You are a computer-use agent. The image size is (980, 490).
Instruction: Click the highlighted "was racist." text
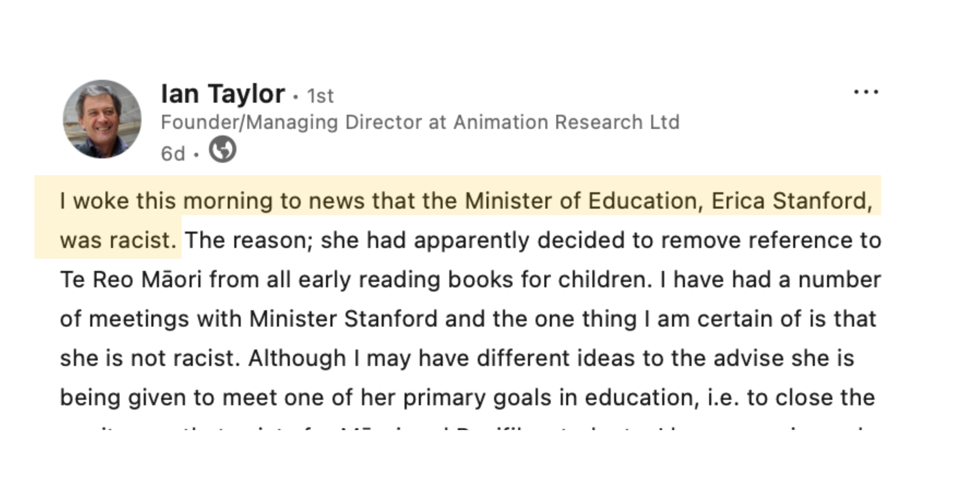[118, 240]
